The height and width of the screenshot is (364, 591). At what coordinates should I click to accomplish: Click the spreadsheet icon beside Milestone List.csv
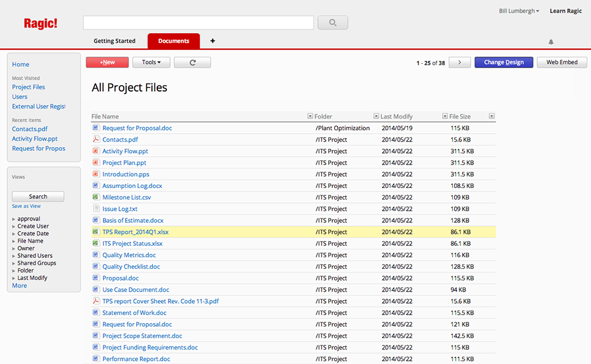pos(95,197)
